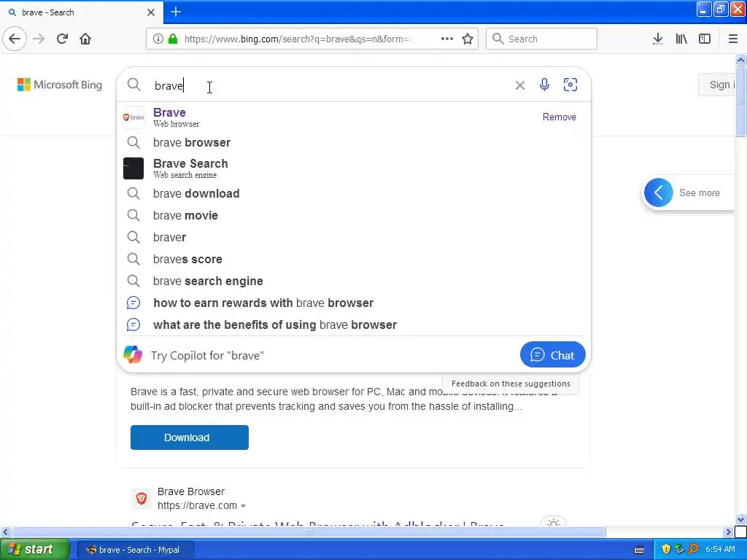The height and width of the screenshot is (560, 747).
Task: Click 'See more' label on right panel
Action: tap(699, 192)
